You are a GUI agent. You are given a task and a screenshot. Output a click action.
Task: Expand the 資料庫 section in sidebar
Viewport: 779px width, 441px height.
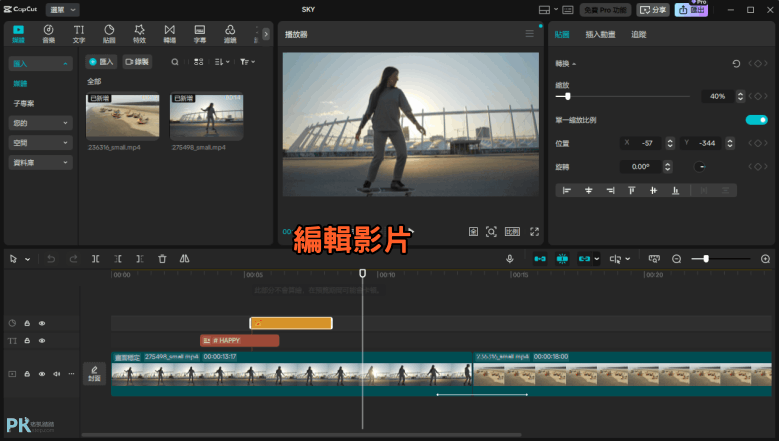click(40, 162)
